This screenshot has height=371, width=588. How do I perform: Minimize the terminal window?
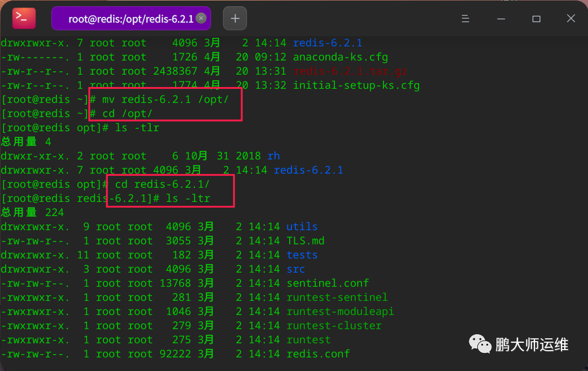501,19
